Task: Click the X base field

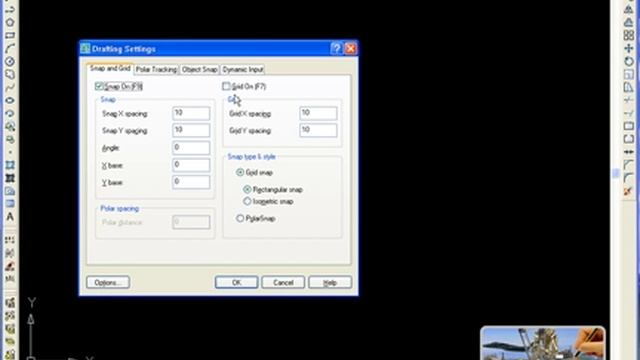Action: pos(191,165)
